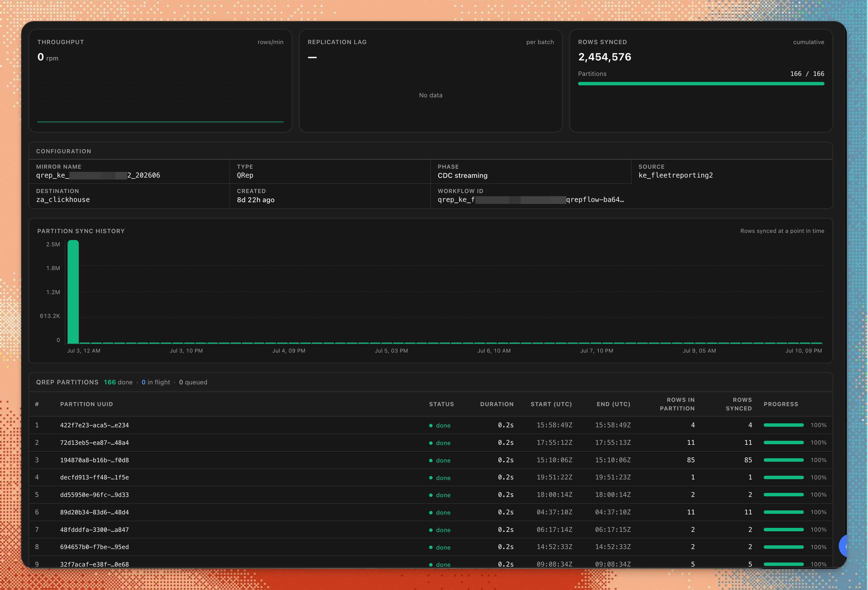
Task: Sort by the ROWS IN PARTITION column header
Action: [x=677, y=404]
